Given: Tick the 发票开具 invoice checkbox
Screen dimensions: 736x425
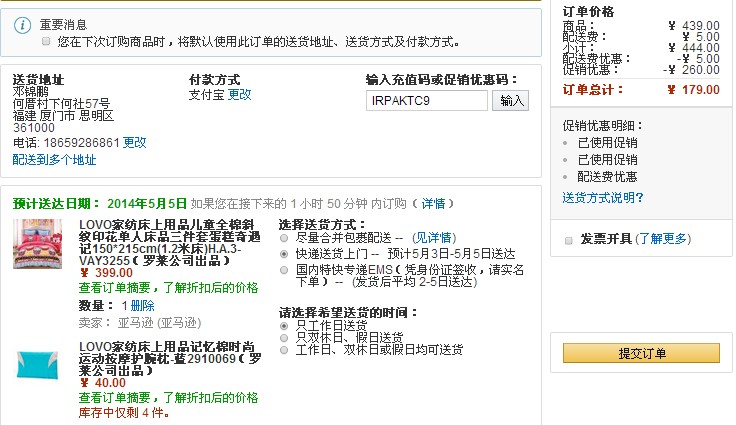Looking at the screenshot, I should (x=569, y=240).
